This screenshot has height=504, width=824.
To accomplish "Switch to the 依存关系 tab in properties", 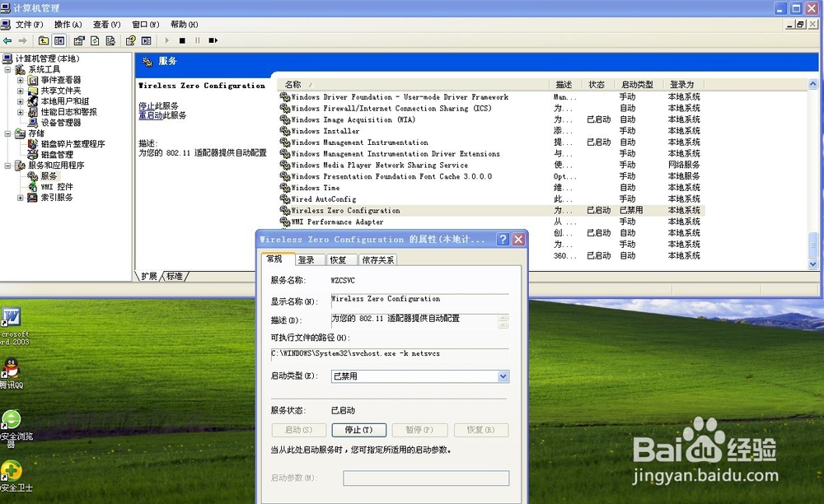I will pos(378,260).
